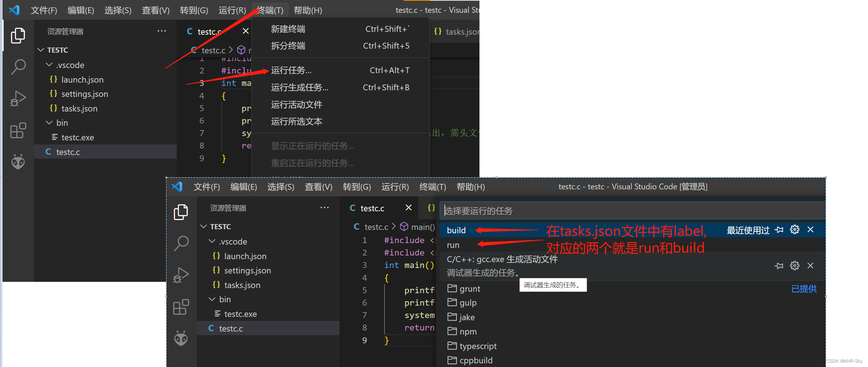The width and height of the screenshot is (868, 367).
Task: Pin the gcc.exe task entry
Action: coord(779,266)
